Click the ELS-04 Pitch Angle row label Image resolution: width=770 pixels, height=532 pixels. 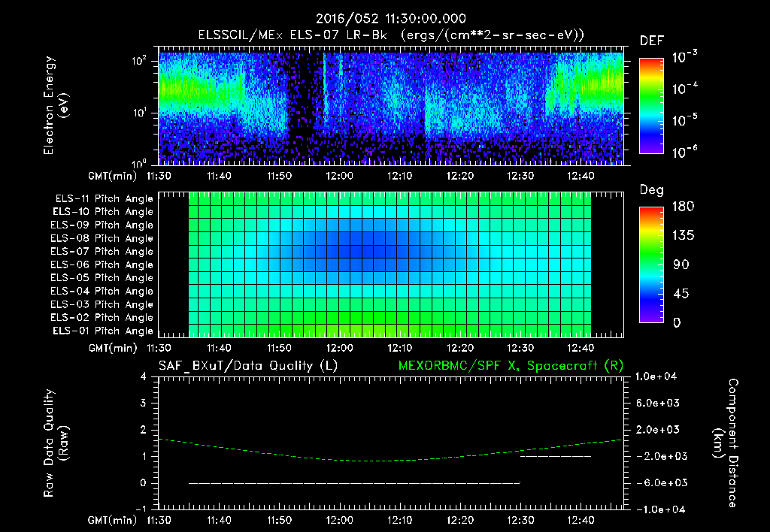(102, 292)
